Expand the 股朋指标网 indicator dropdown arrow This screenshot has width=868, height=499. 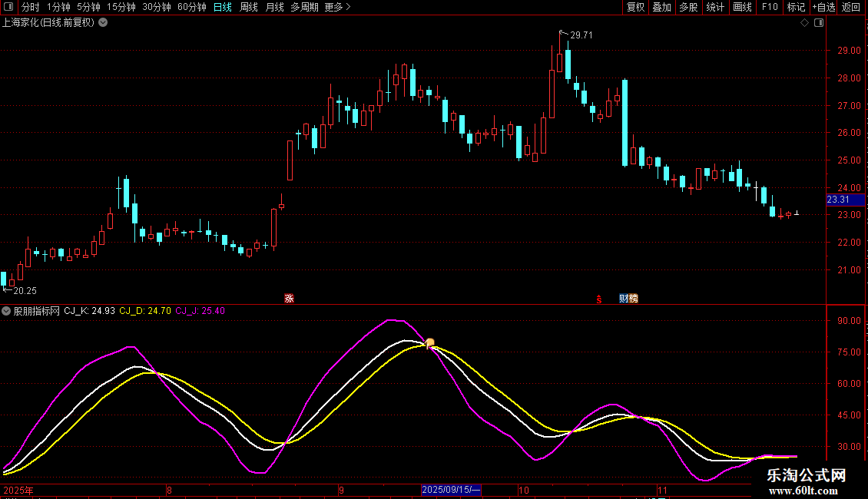tap(6, 311)
